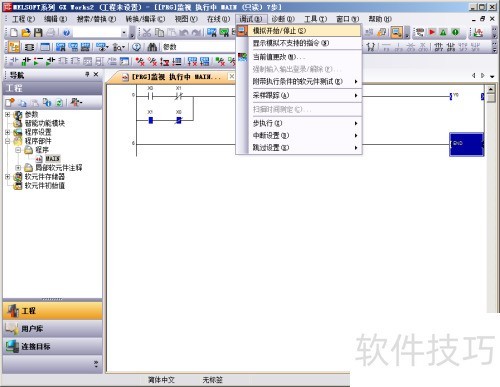Screen dimensions: 500x387
Task: Click the green triangle warning icon
Action: tap(443, 32)
